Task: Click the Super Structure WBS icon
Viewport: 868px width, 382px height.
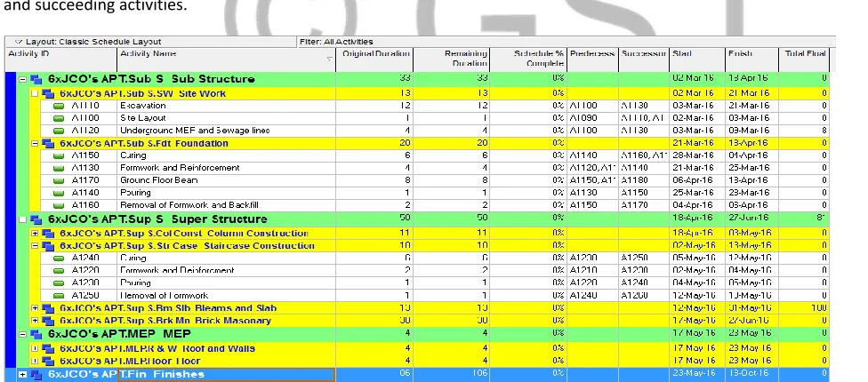Action: (x=36, y=219)
